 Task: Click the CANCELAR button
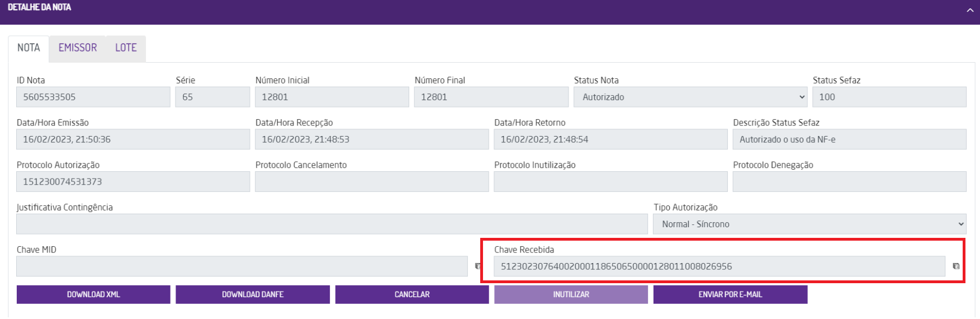[x=412, y=294]
